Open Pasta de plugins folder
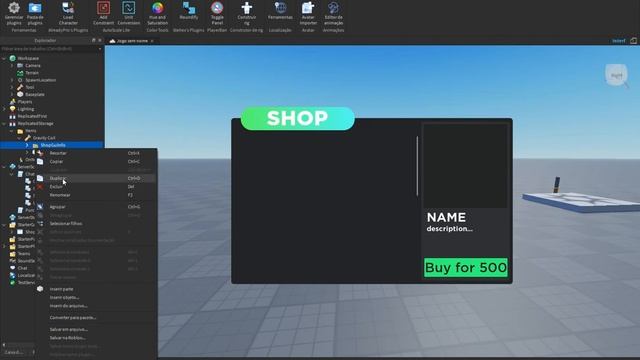640x360 pixels. (x=35, y=13)
